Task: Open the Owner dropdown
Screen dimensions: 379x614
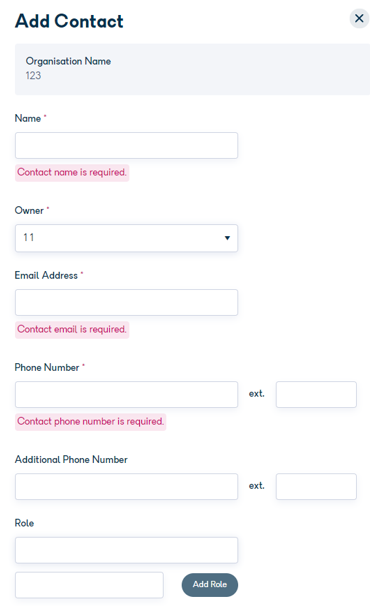Action: 126,238
